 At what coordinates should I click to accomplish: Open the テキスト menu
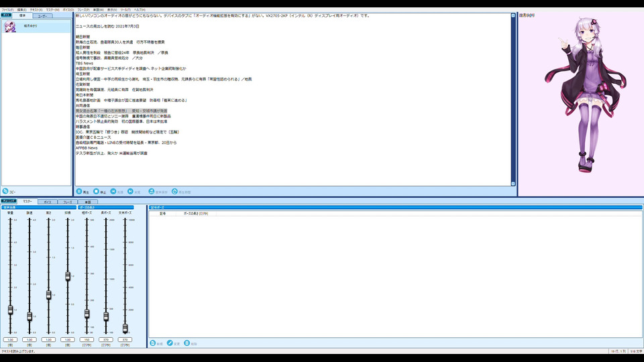36,9
